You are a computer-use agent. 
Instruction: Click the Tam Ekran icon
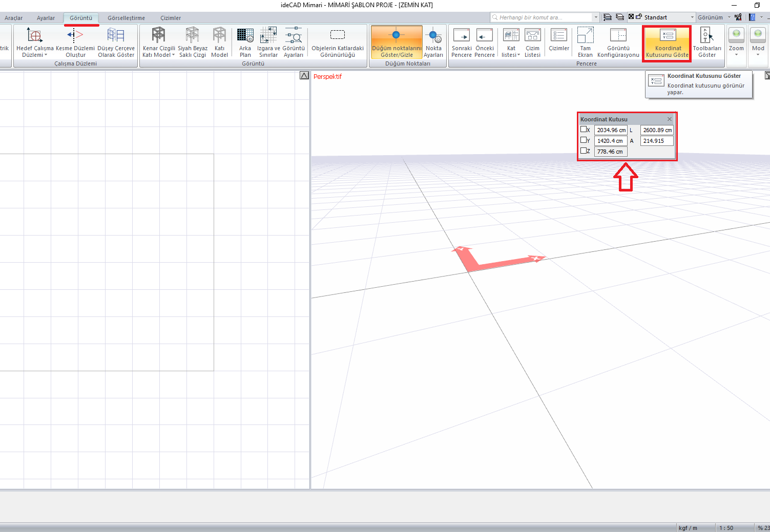click(585, 36)
